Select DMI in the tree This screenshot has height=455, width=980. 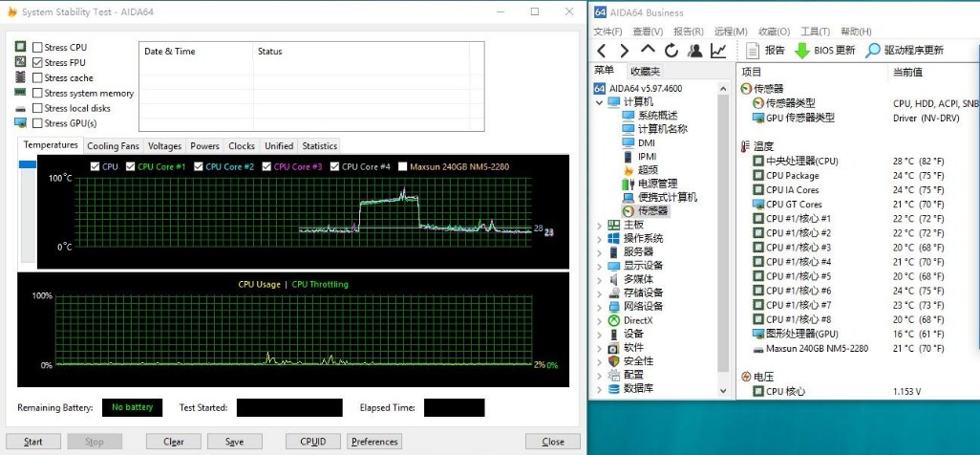(x=647, y=142)
